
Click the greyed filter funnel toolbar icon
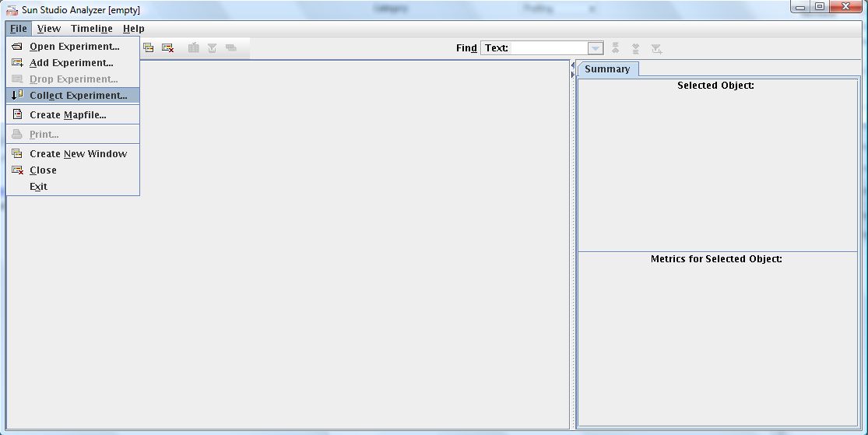pyautogui.click(x=212, y=48)
